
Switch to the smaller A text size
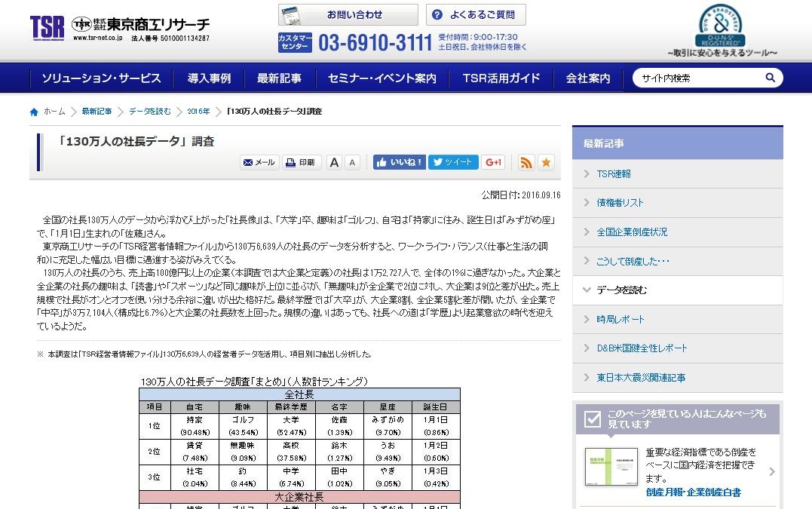point(351,162)
